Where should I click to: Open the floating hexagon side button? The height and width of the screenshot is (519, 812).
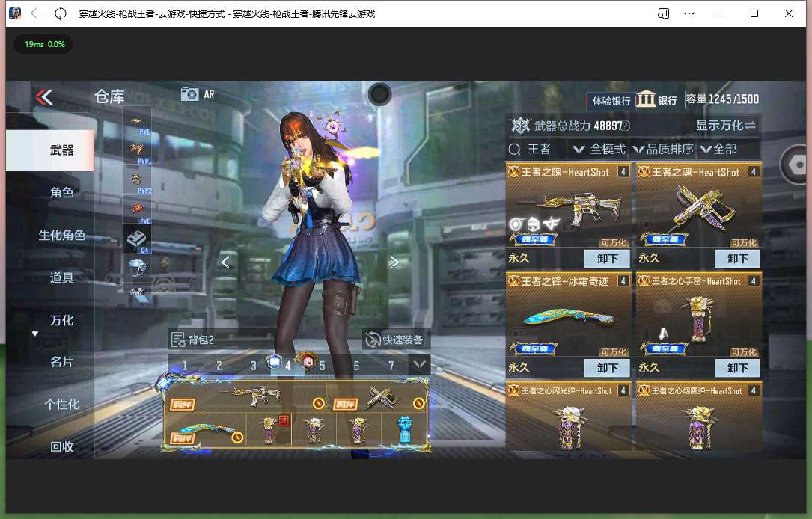[x=798, y=165]
